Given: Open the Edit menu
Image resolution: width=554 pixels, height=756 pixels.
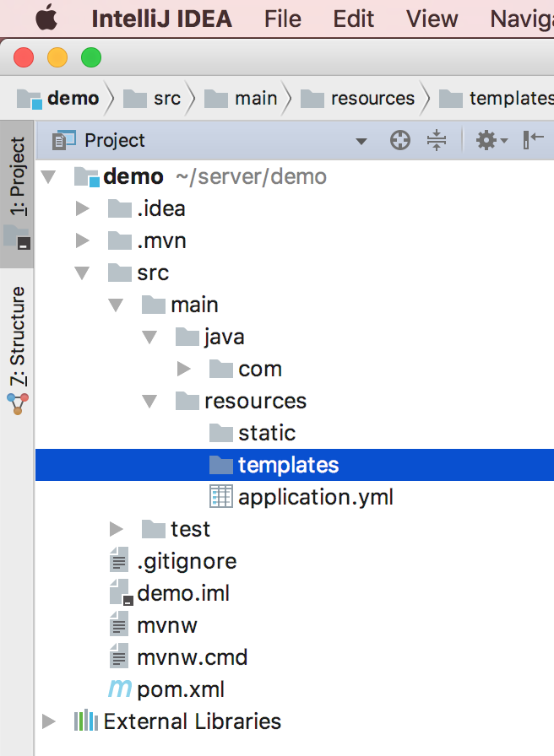Looking at the screenshot, I should [353, 19].
